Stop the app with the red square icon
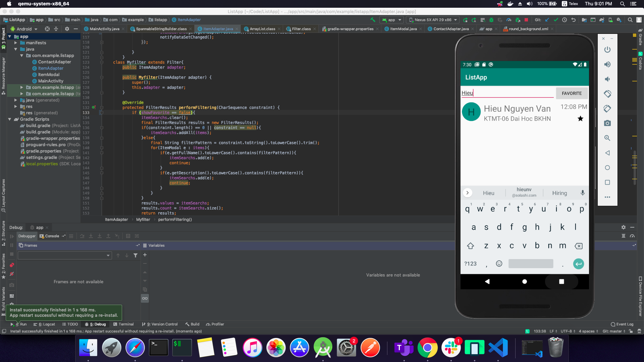Image resolution: width=644 pixels, height=362 pixels. pyautogui.click(x=526, y=20)
